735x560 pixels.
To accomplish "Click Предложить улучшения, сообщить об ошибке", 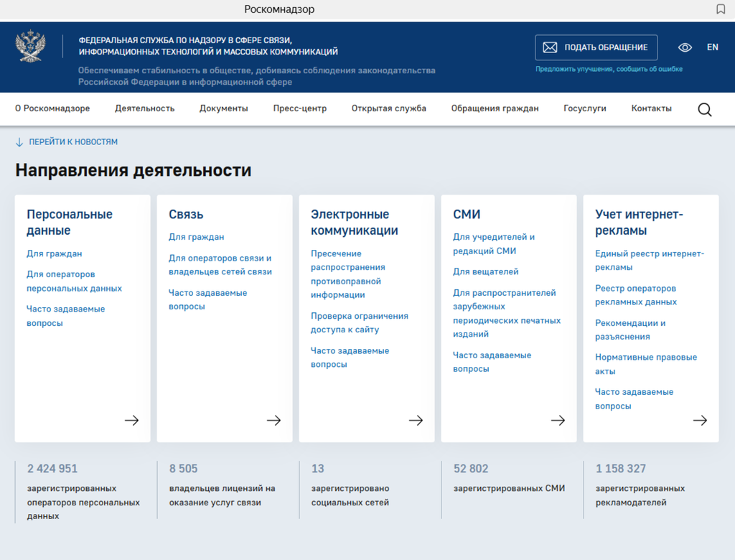I will (609, 70).
